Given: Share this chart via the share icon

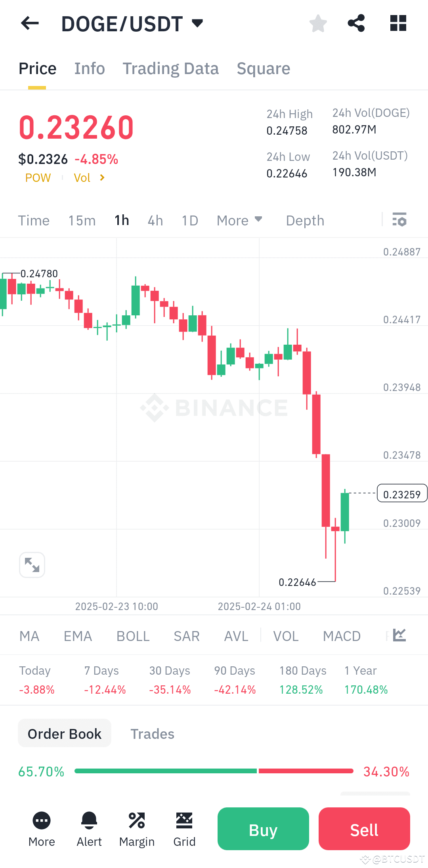Looking at the screenshot, I should point(356,23).
